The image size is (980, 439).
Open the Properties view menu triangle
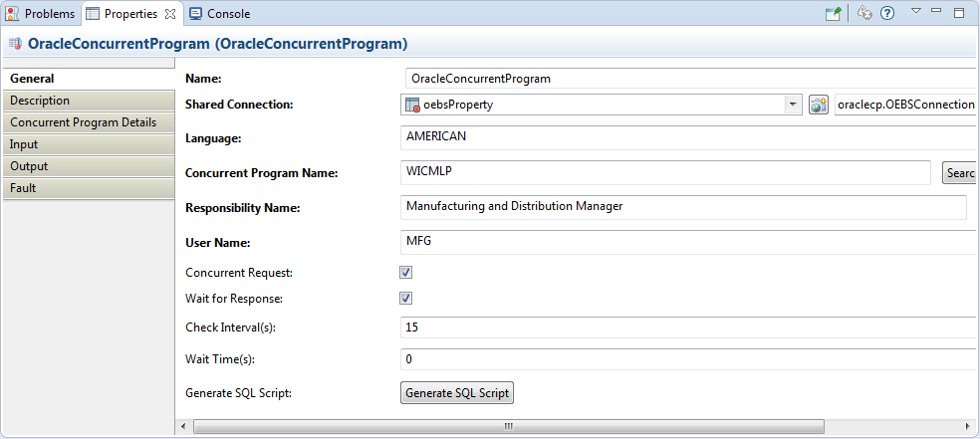click(x=915, y=12)
